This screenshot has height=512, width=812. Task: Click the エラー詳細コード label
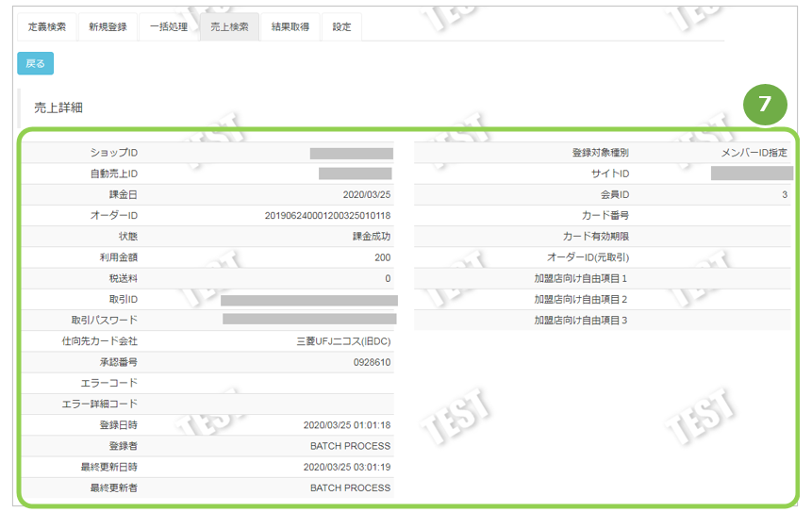(100, 404)
